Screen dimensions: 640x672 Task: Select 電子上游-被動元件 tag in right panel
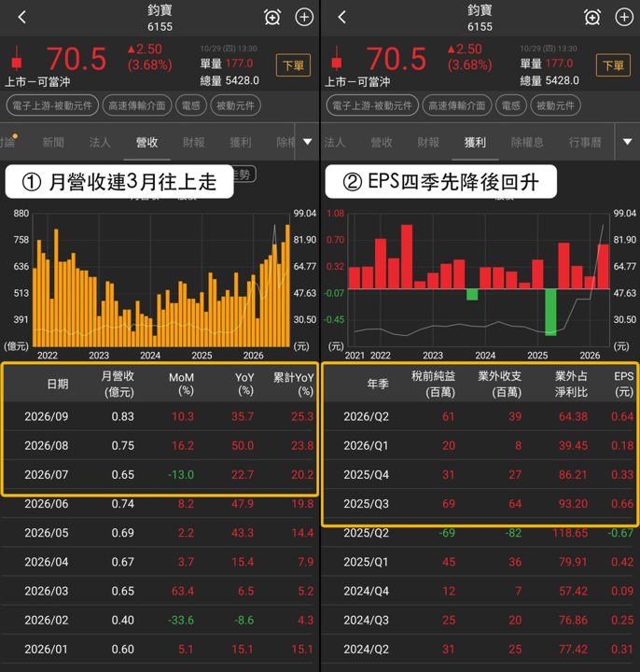(x=372, y=105)
